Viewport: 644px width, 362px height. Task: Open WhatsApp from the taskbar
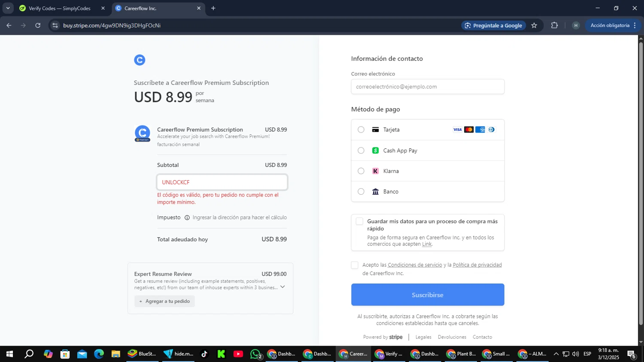(256, 354)
